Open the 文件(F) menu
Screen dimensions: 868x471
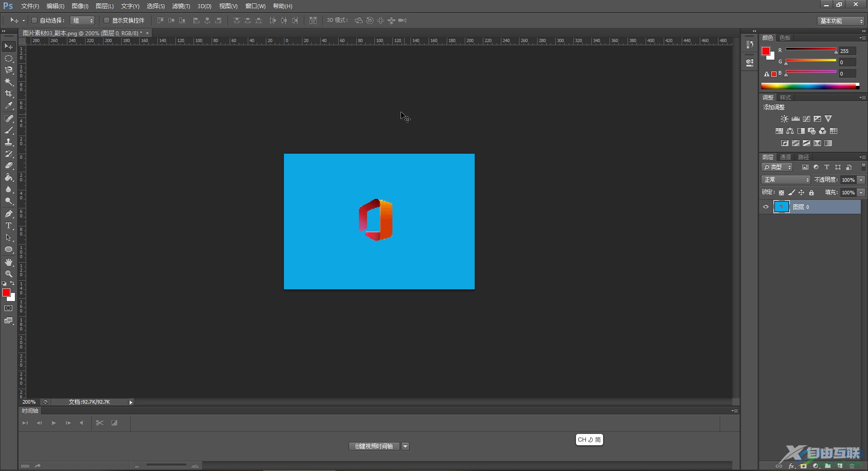(30, 6)
